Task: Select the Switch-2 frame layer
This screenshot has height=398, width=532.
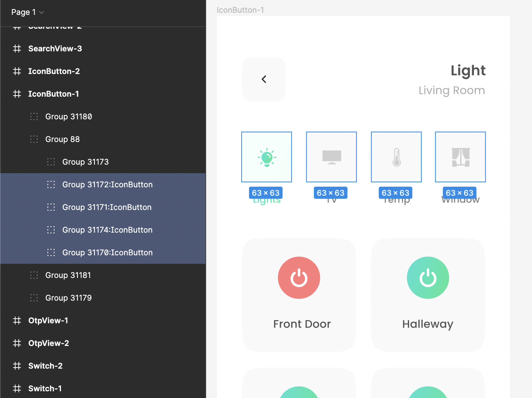Action: point(103,366)
